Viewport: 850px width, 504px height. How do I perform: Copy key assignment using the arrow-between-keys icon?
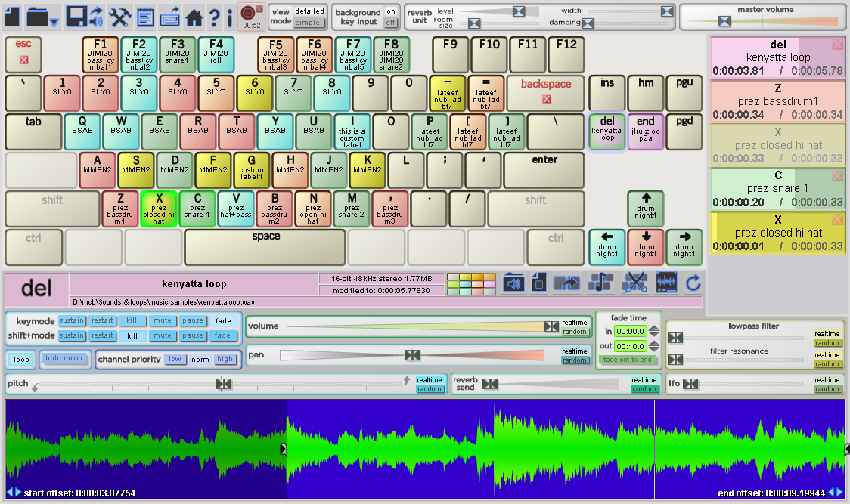coord(566,283)
